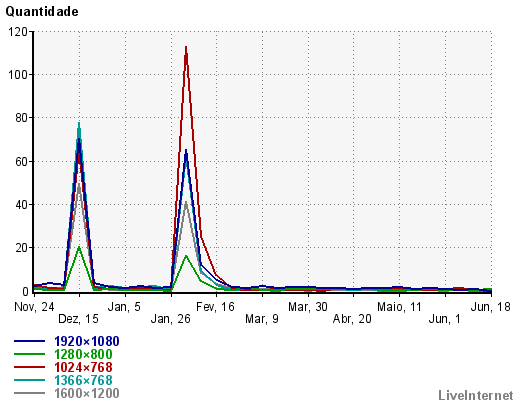Click the 120 value on Y axis

click(x=18, y=32)
